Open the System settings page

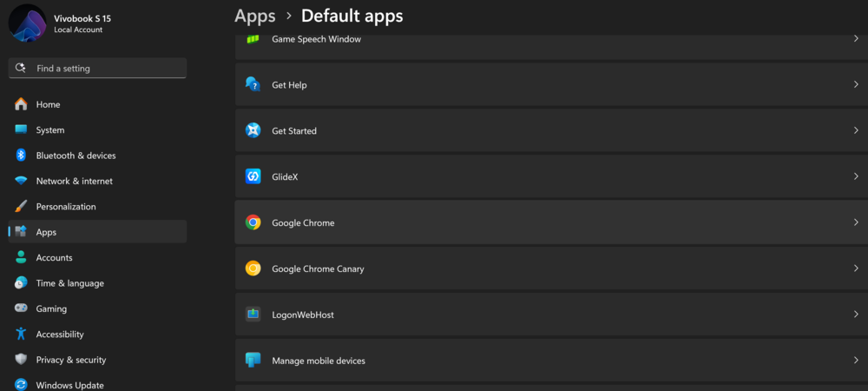point(97,129)
